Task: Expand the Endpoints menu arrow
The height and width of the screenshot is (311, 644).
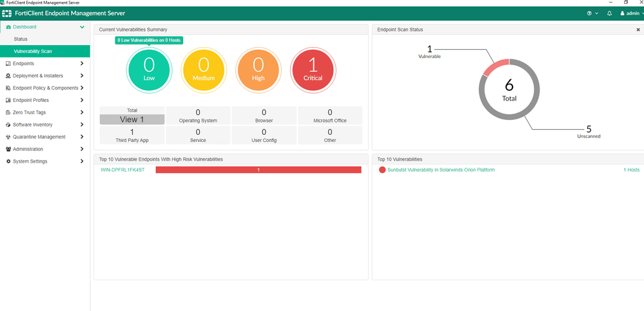Action: (x=82, y=64)
